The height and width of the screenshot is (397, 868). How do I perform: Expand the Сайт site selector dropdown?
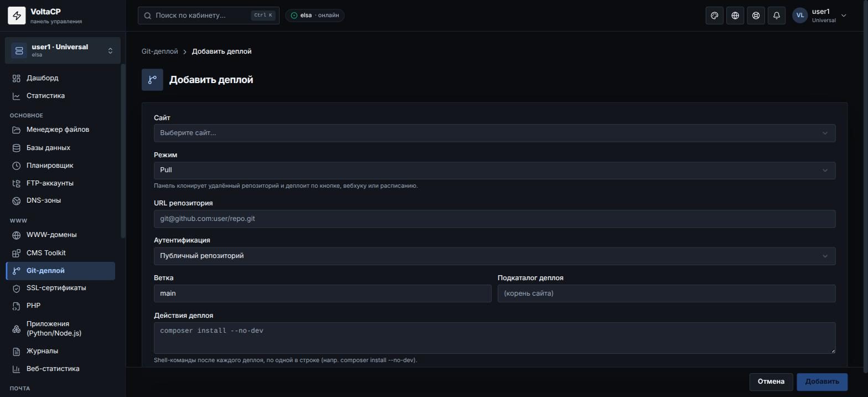pos(494,133)
